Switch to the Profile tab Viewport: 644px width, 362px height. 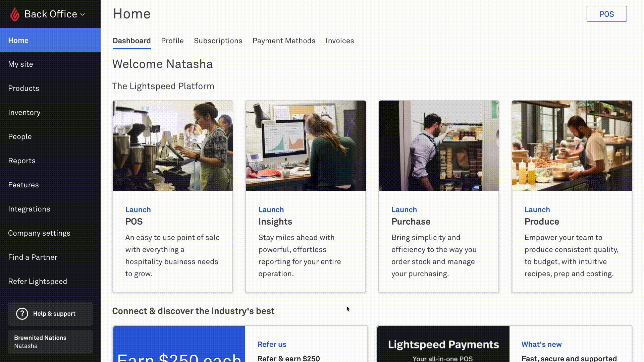coord(172,41)
